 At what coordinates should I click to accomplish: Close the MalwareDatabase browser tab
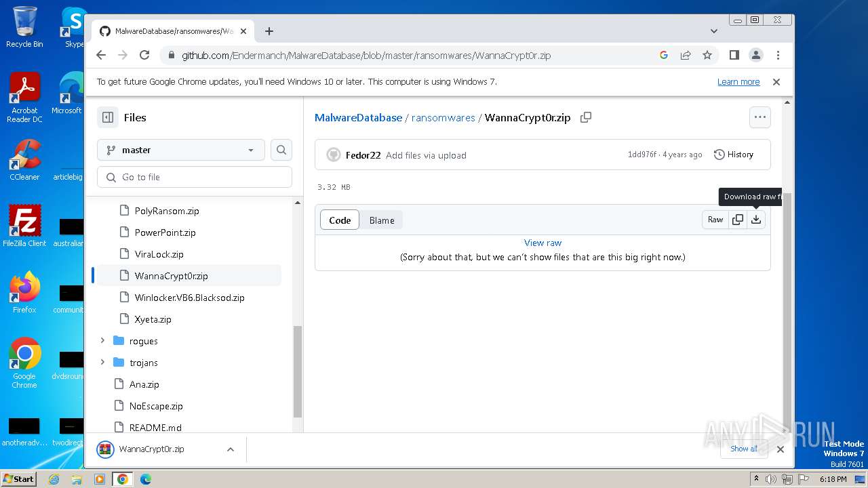[243, 31]
